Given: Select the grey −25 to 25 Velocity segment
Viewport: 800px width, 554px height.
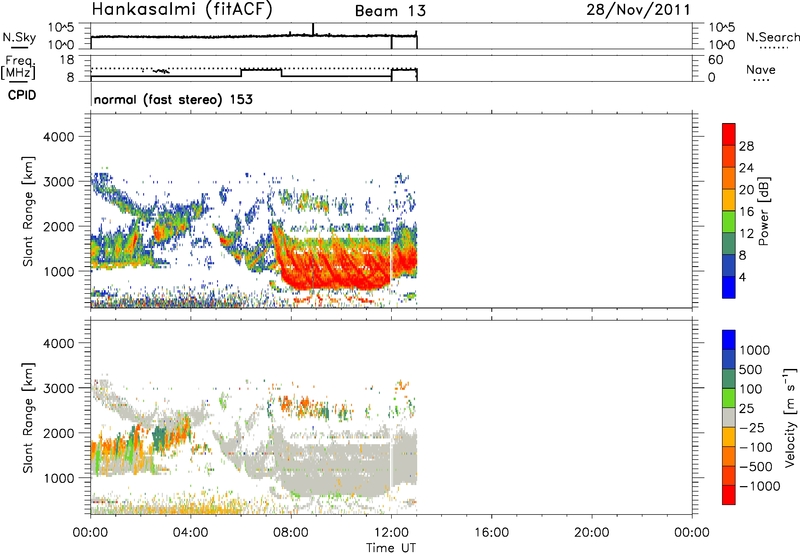Looking at the screenshot, I should tap(729, 417).
